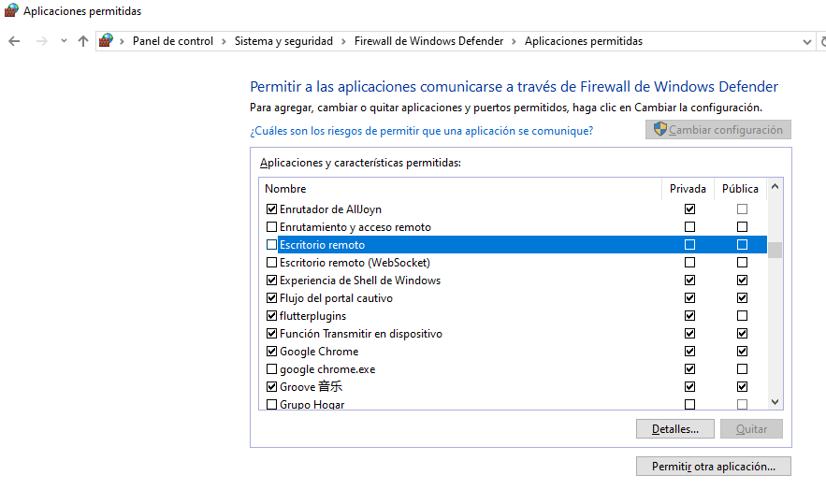The image size is (826, 504).
Task: Open the recent locations dropdown chevron
Action: [64, 41]
